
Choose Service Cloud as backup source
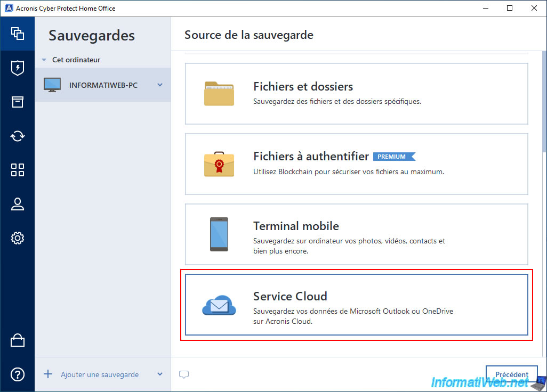tap(357, 305)
